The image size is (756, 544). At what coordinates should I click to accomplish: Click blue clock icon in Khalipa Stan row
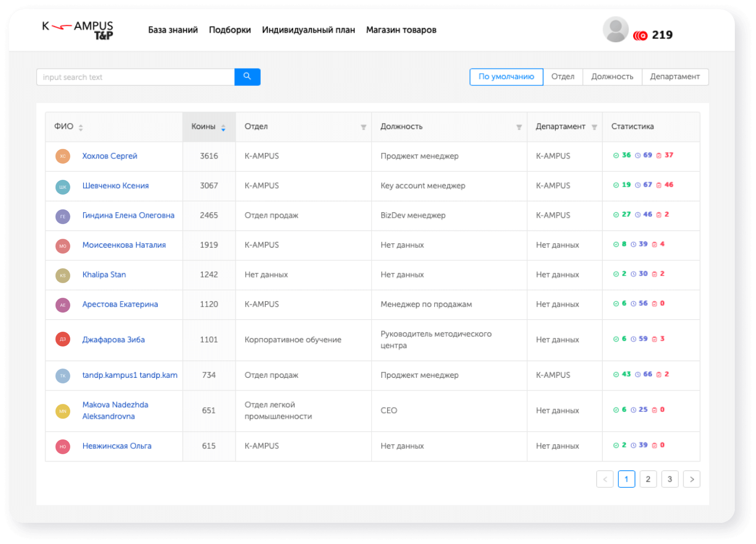pos(634,274)
